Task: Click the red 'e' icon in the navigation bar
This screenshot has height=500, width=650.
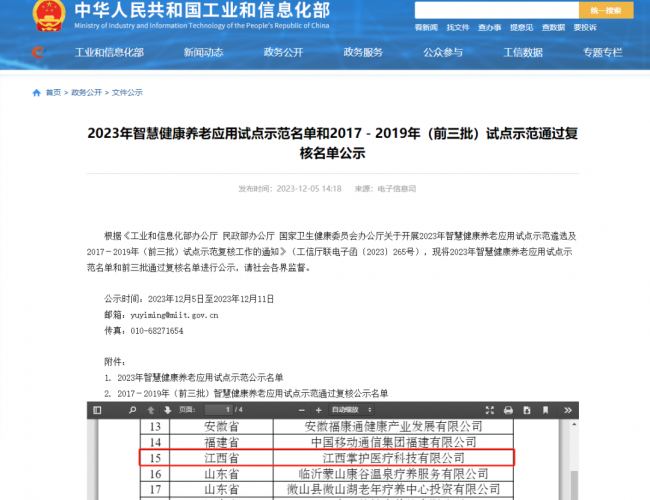Action: pos(38,52)
